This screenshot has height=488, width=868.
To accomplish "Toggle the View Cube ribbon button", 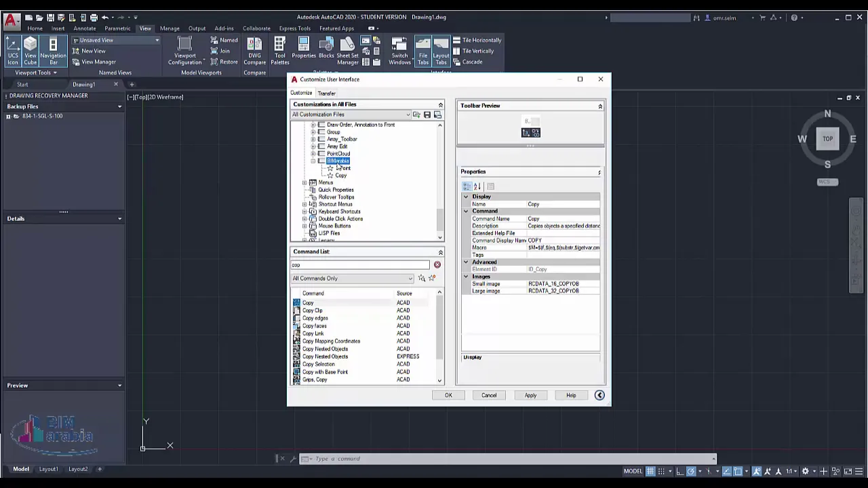I will [x=31, y=52].
